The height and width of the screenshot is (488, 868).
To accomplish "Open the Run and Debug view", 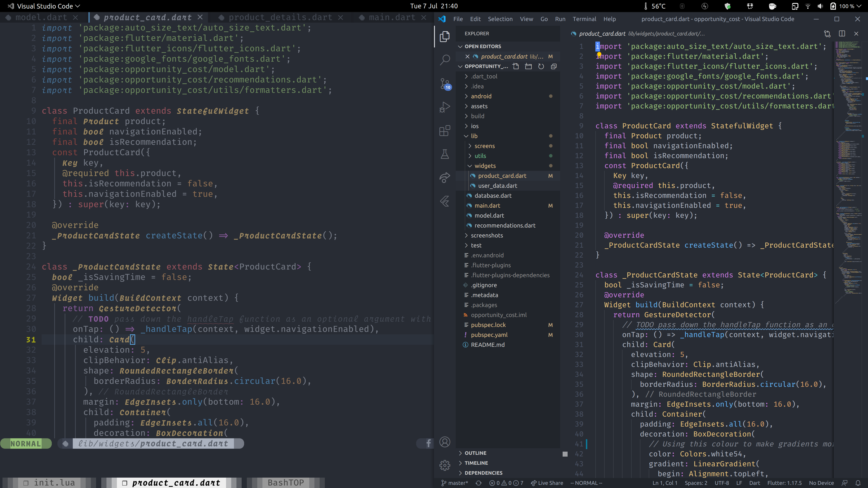I will [x=445, y=107].
